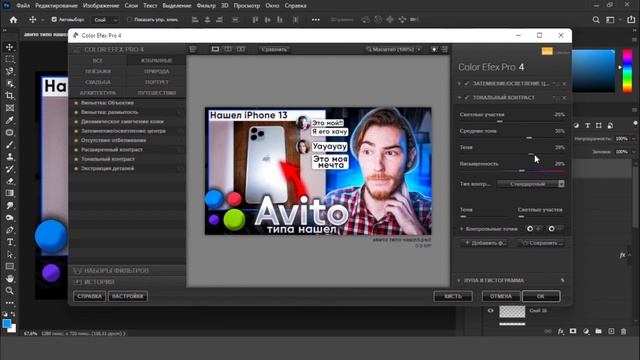
Task: Select the Gradient tool
Action: pyautogui.click(x=9, y=193)
